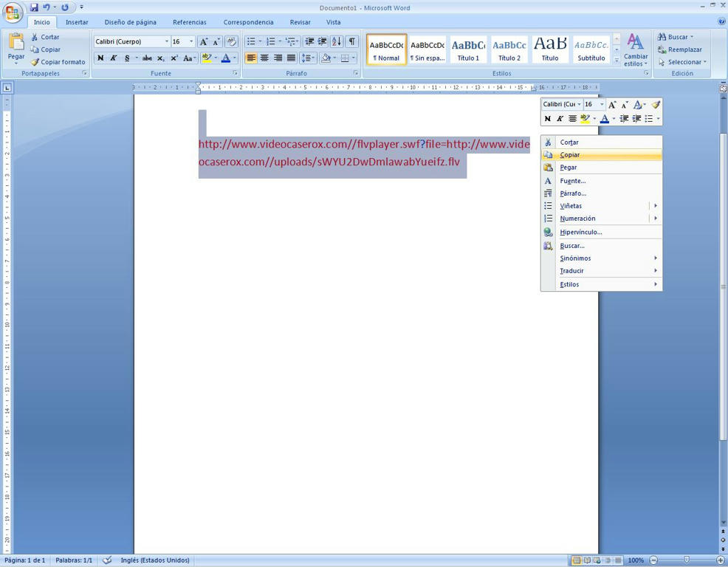Click the clear formatting icon in ribbon

click(x=231, y=41)
